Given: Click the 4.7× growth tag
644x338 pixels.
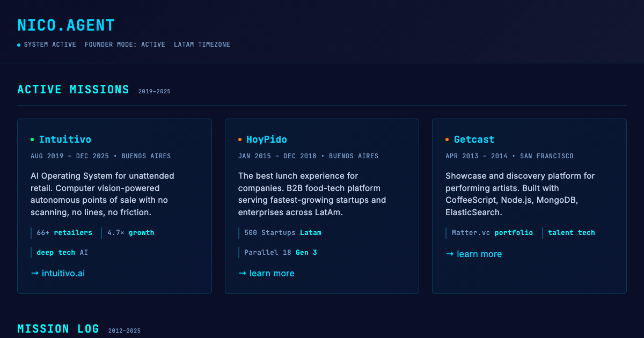Looking at the screenshot, I should (x=128, y=233).
